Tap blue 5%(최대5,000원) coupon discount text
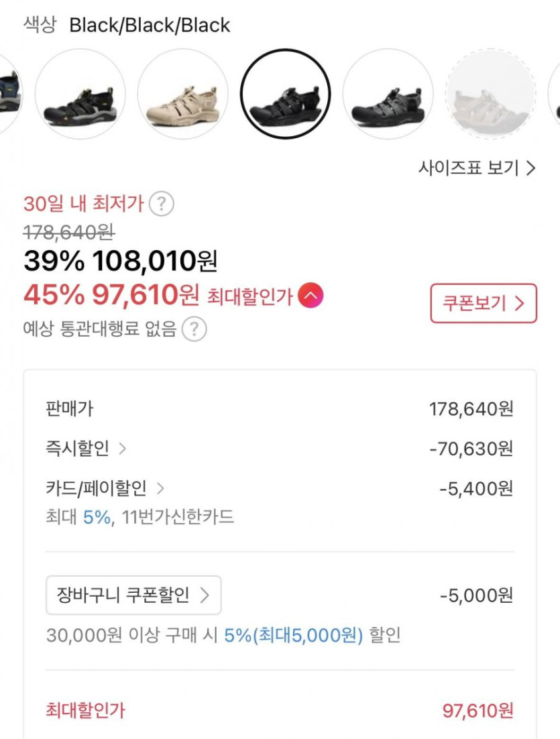 pos(293,635)
